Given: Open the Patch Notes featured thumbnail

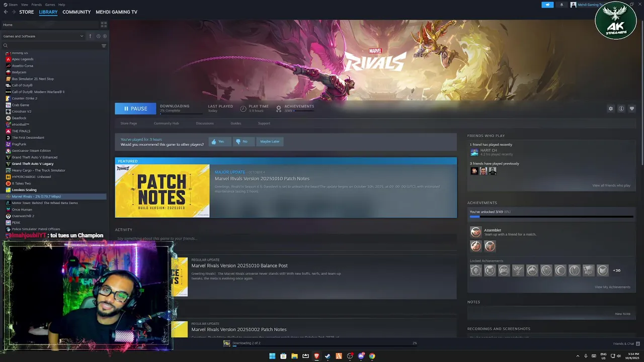Looking at the screenshot, I should click(162, 191).
